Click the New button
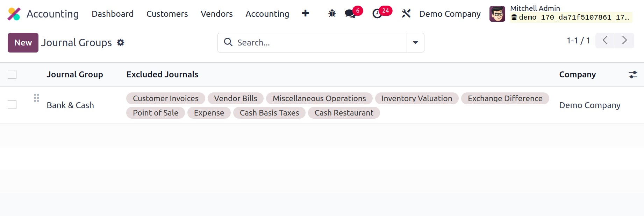The image size is (644, 216). (23, 43)
